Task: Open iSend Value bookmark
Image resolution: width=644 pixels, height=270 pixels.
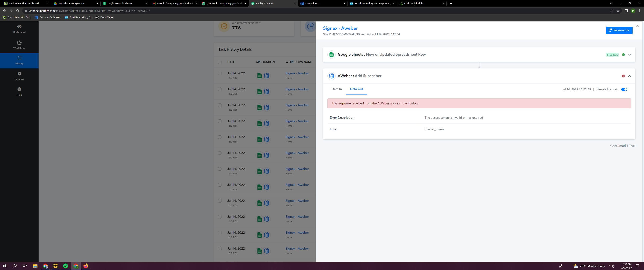Action: pyautogui.click(x=104, y=17)
